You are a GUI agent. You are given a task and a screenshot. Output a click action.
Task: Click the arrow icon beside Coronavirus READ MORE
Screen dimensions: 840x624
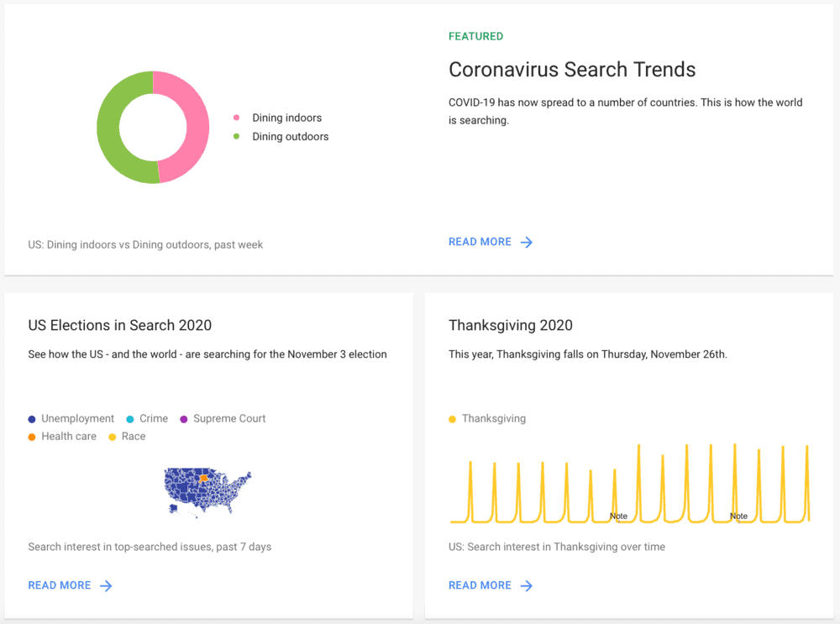(x=528, y=242)
